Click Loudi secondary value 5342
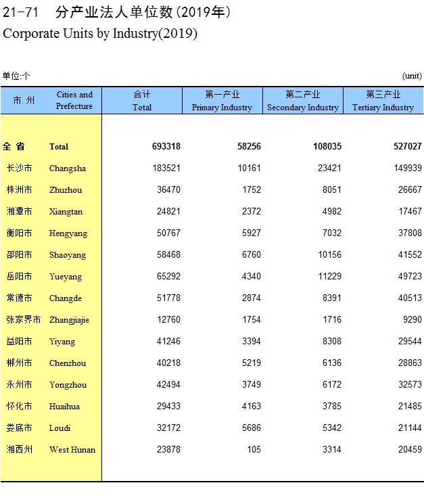Screen dimensions: 424x504 (332, 428)
